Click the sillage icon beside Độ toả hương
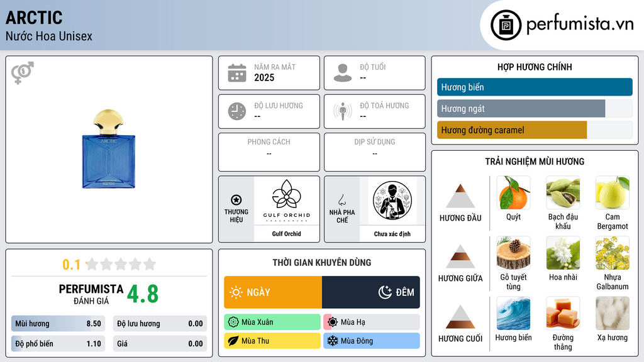Viewport: 644px width, 362px height. 343,111
